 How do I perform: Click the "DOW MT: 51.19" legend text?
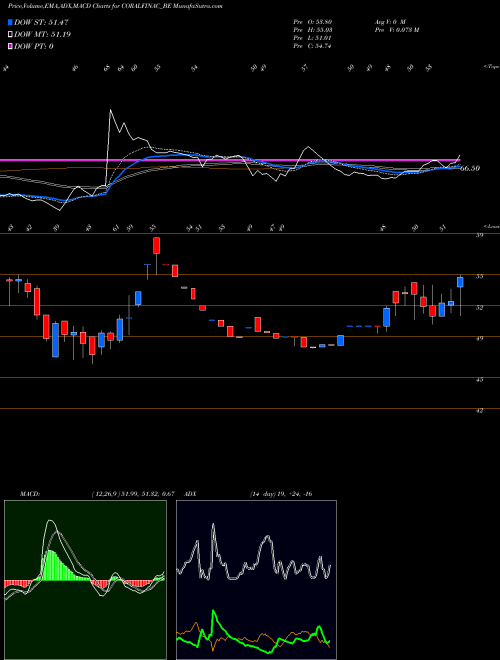pos(42,35)
